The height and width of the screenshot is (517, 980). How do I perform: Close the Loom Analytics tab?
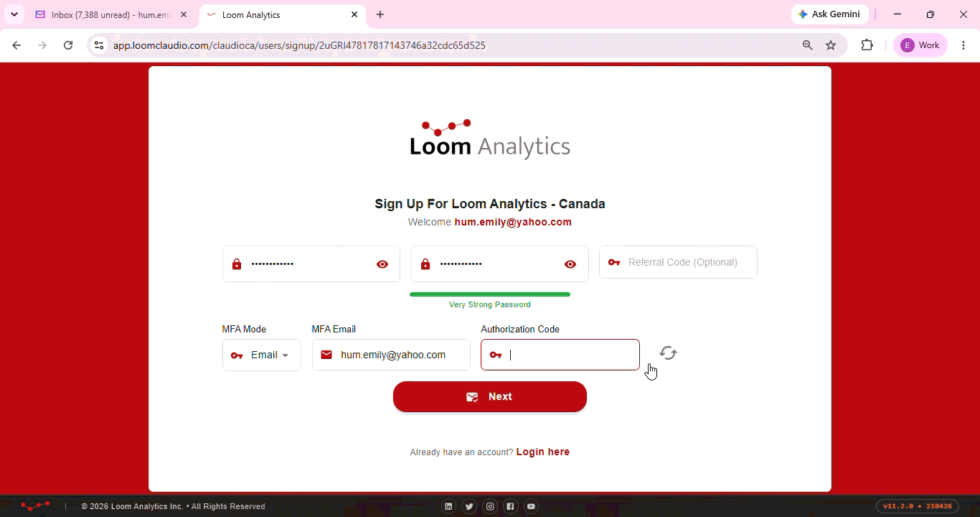tap(354, 14)
